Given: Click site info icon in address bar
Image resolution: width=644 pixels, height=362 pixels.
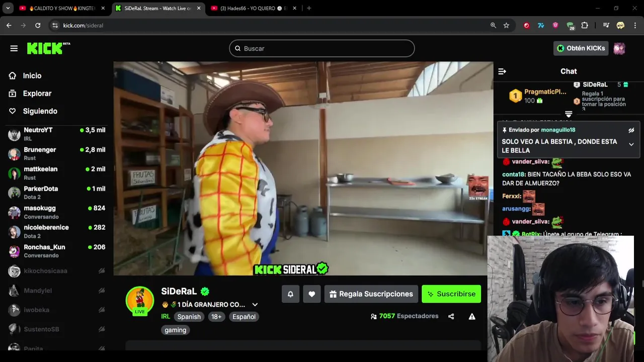Looking at the screenshot, I should click(55, 25).
